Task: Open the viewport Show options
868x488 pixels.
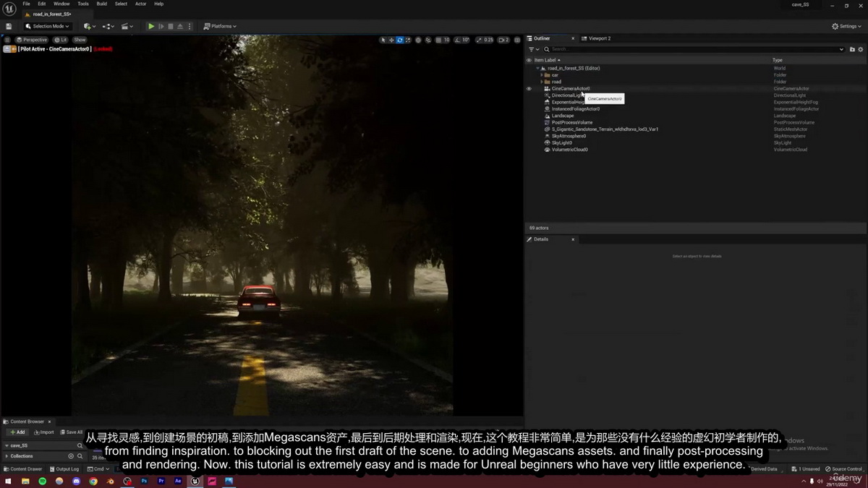Action: (80, 40)
